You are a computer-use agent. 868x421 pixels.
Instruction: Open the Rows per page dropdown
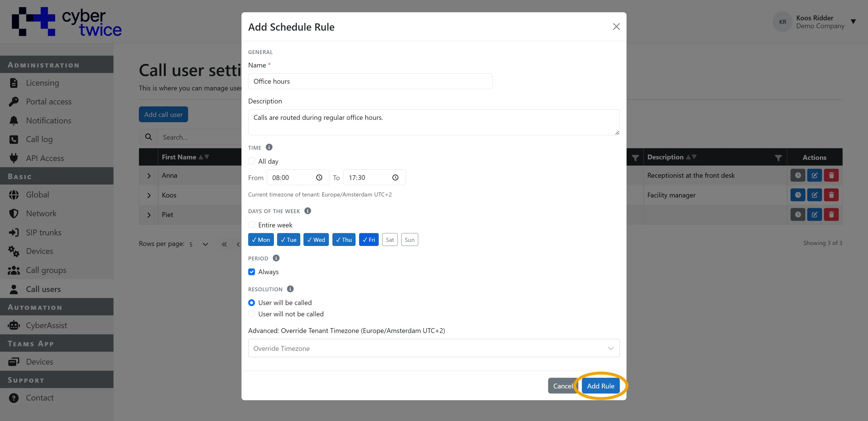pyautogui.click(x=199, y=244)
